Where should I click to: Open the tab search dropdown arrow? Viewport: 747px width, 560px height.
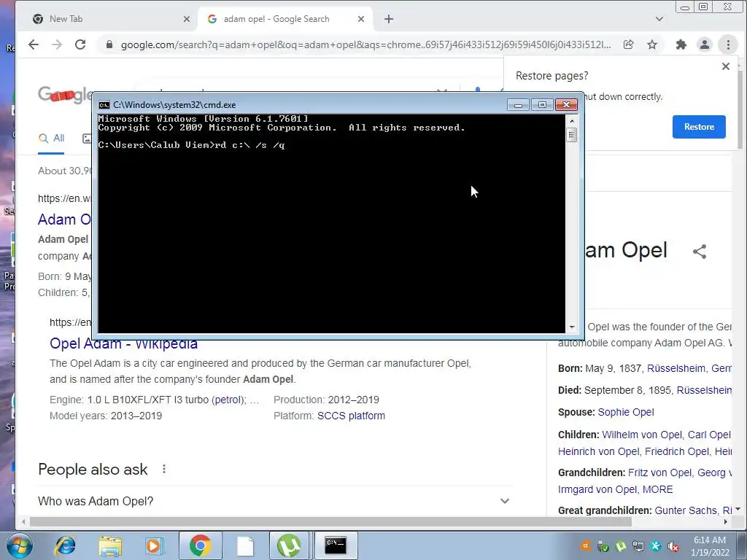coord(659,19)
